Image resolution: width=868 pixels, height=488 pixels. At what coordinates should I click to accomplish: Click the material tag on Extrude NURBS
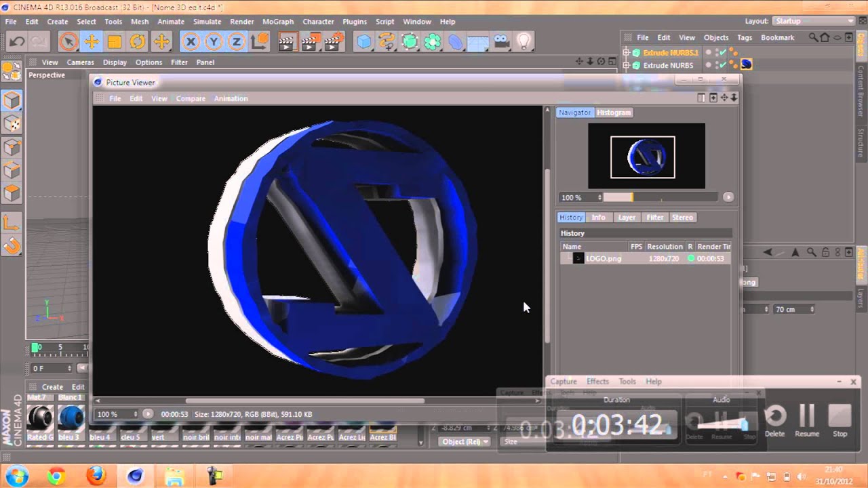coord(746,65)
